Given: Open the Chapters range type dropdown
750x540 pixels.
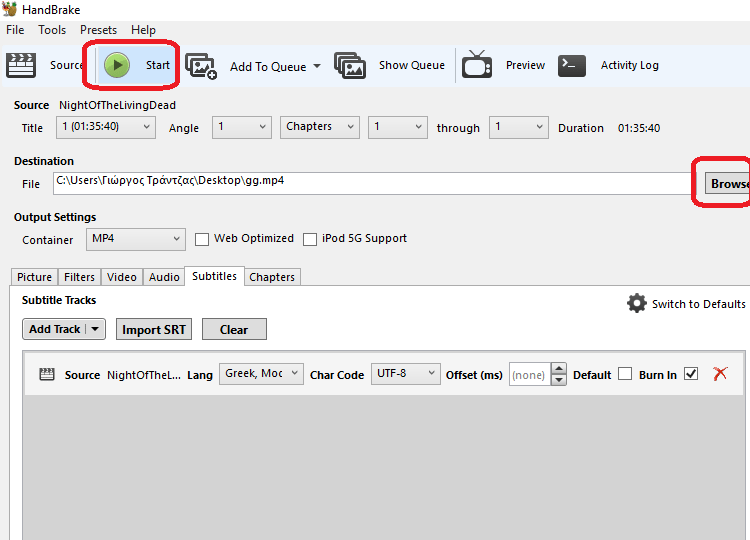Looking at the screenshot, I should (x=320, y=127).
